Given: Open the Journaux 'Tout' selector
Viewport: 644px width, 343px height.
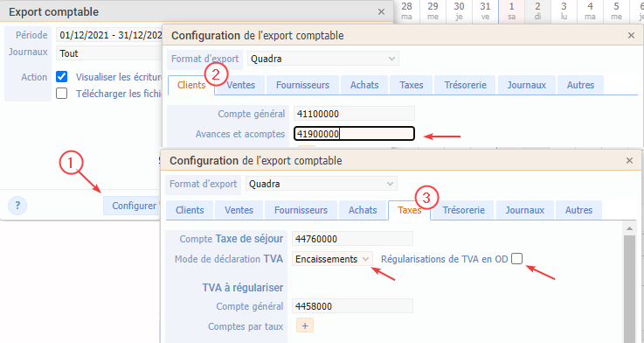Looking at the screenshot, I should point(109,53).
